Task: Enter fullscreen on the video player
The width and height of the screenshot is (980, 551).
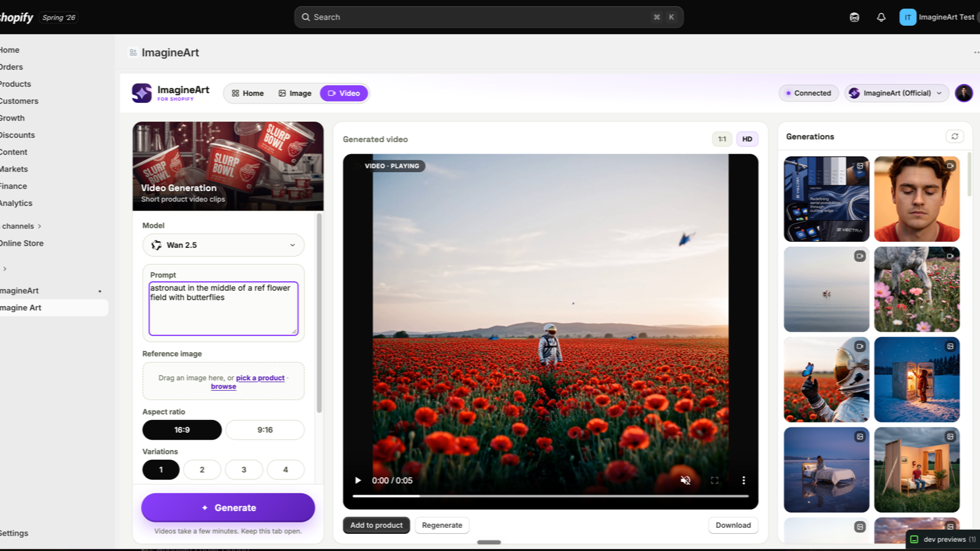Action: click(x=714, y=481)
